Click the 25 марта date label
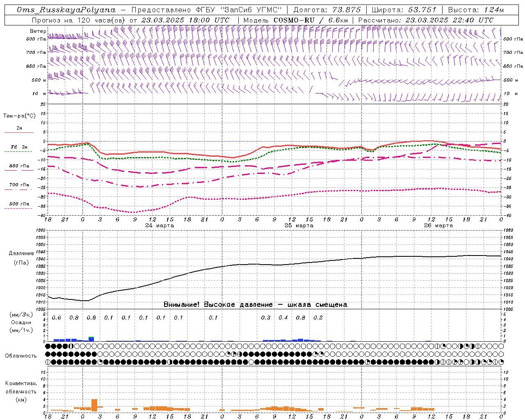The image size is (525, 420). (x=299, y=226)
